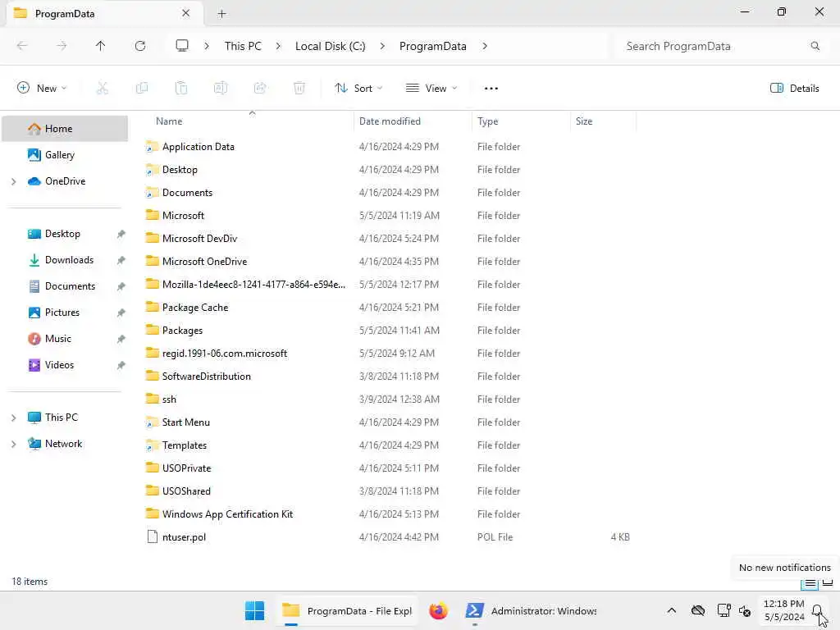Select the ntuser.pol file icon
This screenshot has width=840, height=630.
[152, 536]
